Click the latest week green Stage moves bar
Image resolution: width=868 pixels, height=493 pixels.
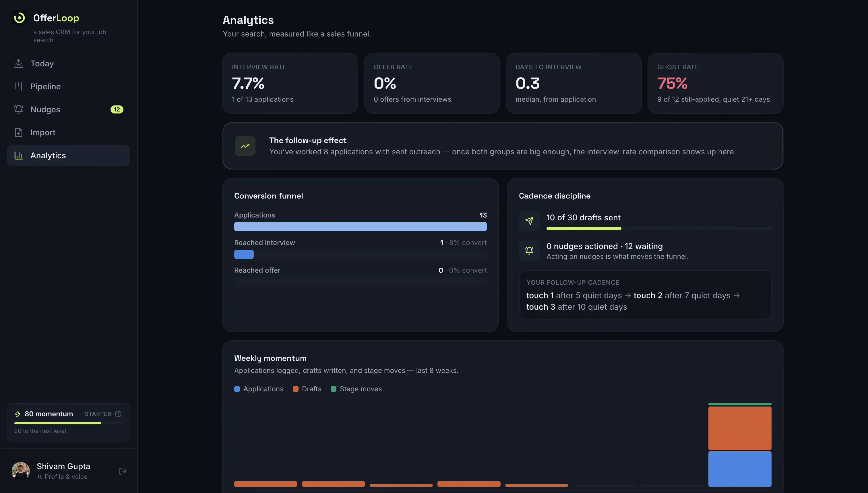740,404
